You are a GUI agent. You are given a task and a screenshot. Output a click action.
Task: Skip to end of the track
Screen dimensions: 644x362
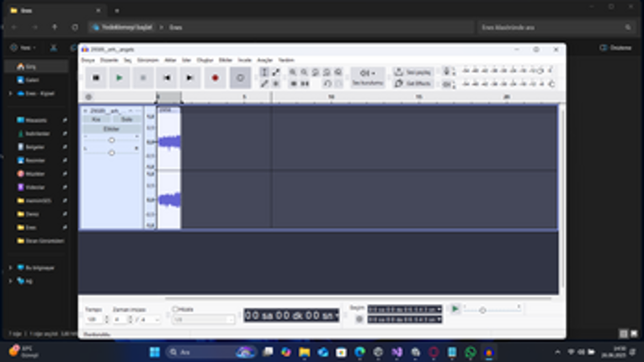[191, 78]
